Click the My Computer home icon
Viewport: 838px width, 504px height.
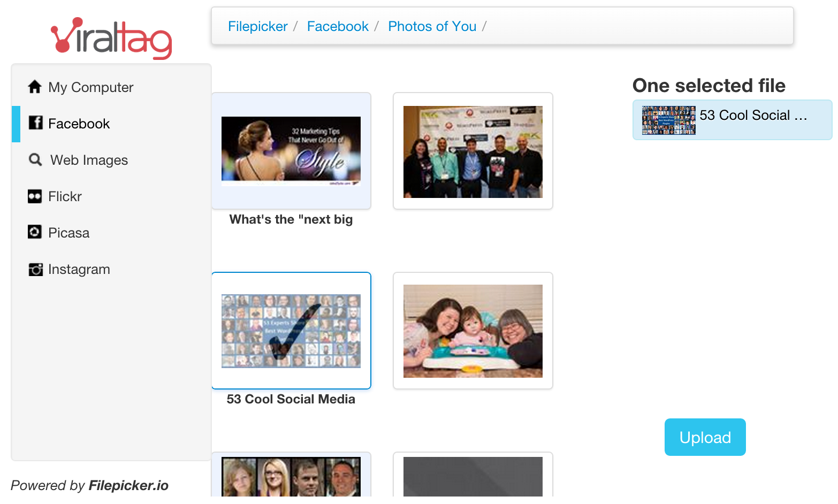pos(35,87)
